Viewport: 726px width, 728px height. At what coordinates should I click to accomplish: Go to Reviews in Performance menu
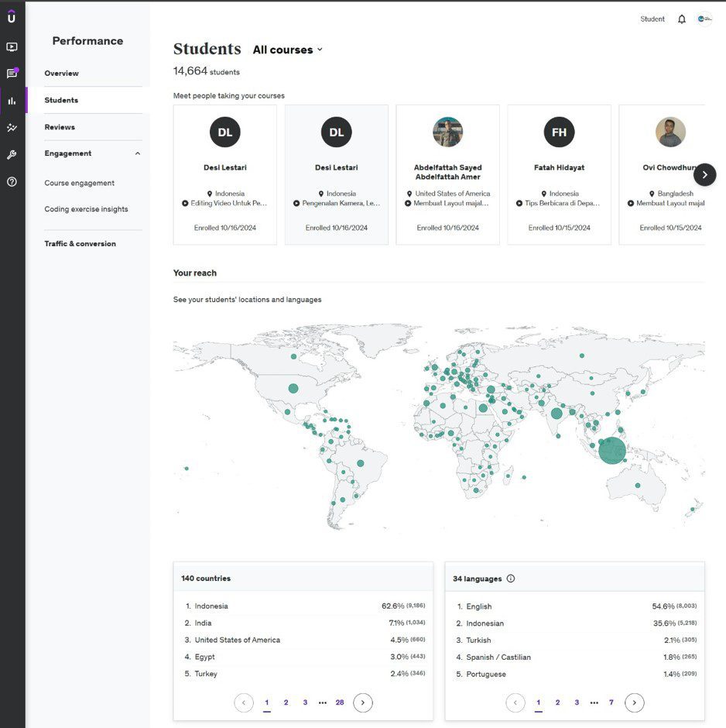pos(60,127)
